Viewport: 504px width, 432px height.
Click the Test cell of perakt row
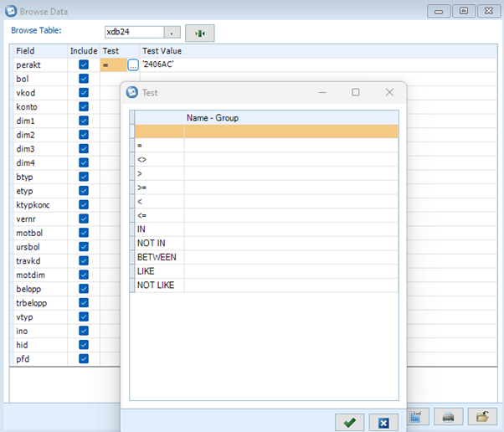pos(114,65)
